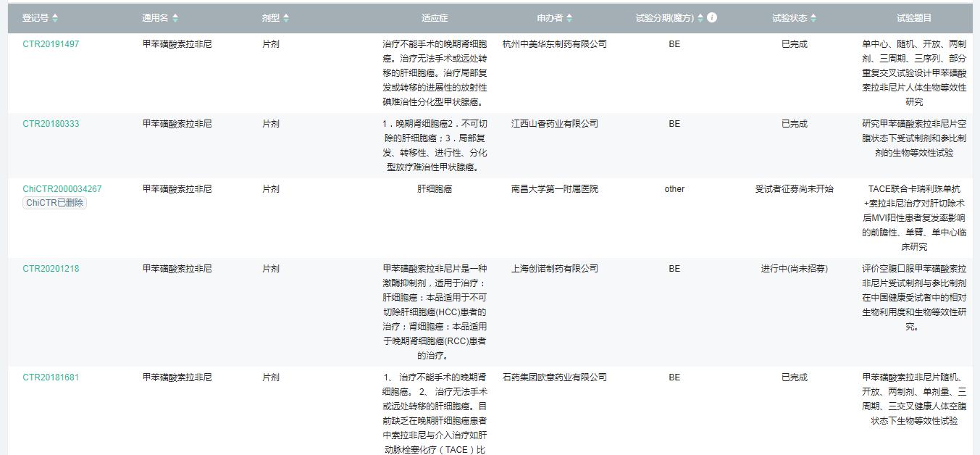Click the 进行中(尚未招募) status cell
Screen dimensions: 980x455
tap(794, 269)
